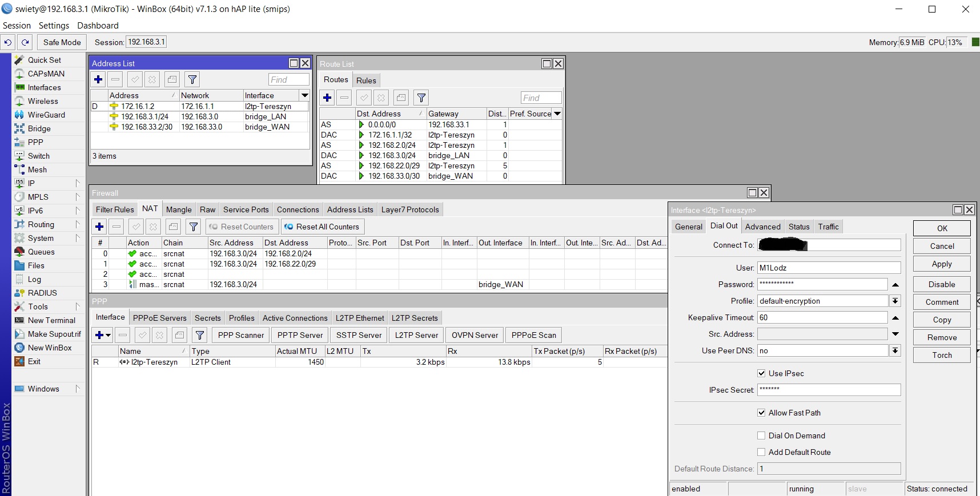This screenshot has width=980, height=496.
Task: Open Mesh in the sidebar
Action: coord(37,170)
